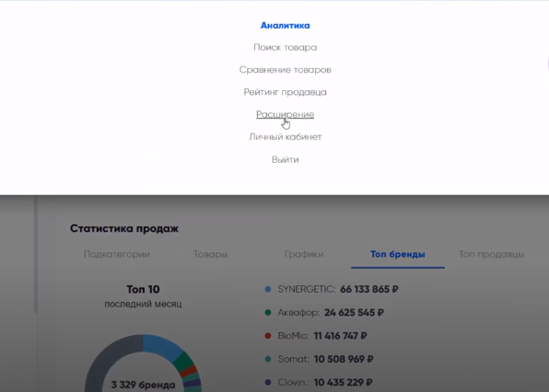Click the value 24 625 545 ₽
The width and height of the screenshot is (549, 392).
tap(354, 313)
